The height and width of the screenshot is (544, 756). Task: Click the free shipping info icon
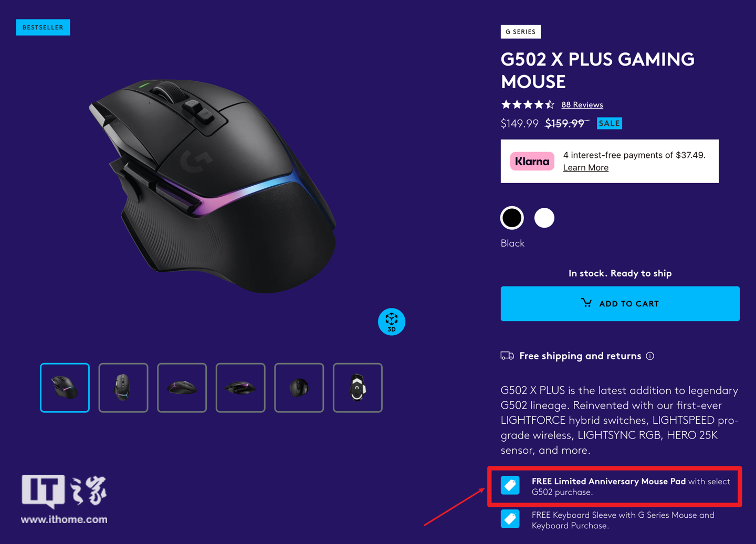tap(650, 356)
